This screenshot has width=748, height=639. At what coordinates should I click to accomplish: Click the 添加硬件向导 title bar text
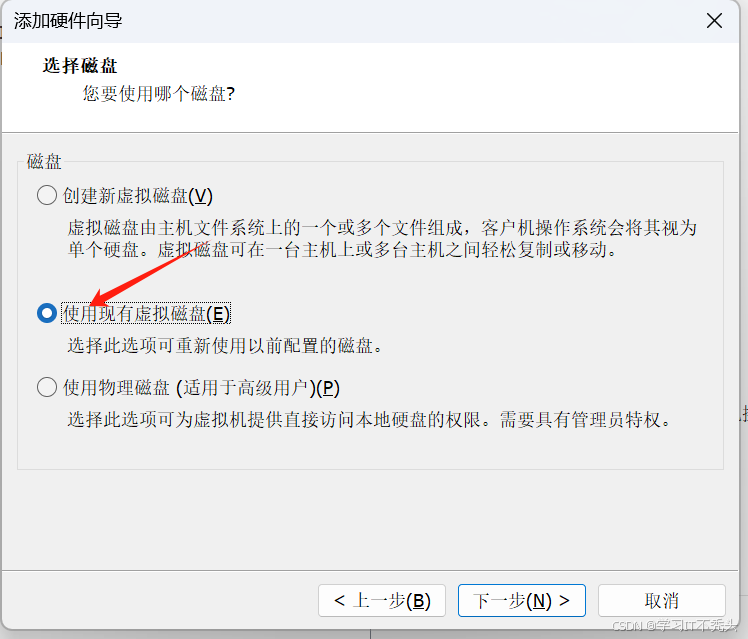tap(68, 21)
